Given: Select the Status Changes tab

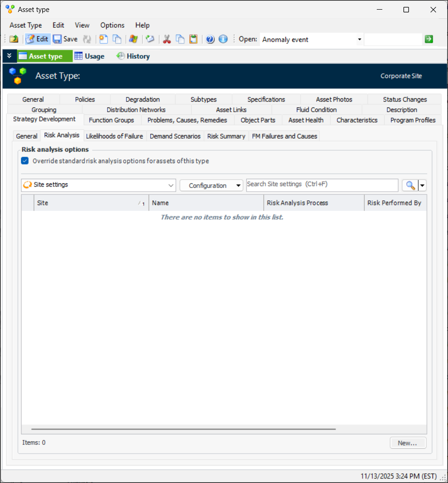Looking at the screenshot, I should pyautogui.click(x=405, y=100).
